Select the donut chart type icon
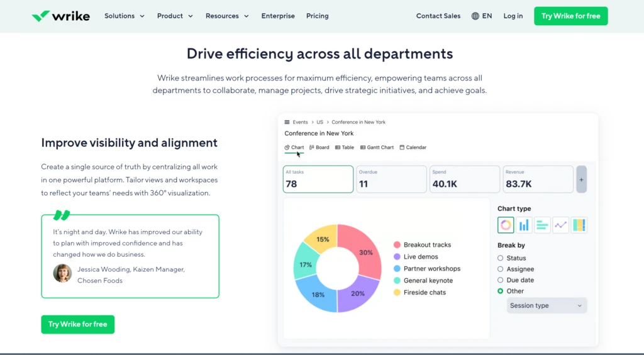644x355 pixels. tap(506, 225)
